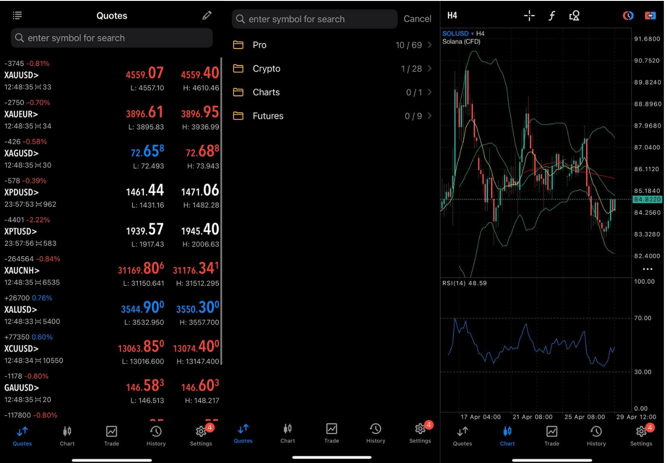Open Quotes tab in left panel bar

(22, 436)
